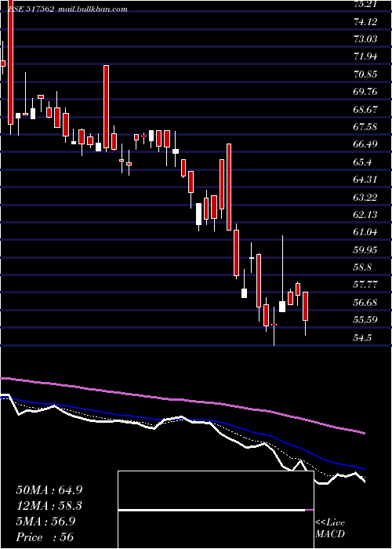
Task: Click the 59.95 price axis label
Action: tap(366, 250)
